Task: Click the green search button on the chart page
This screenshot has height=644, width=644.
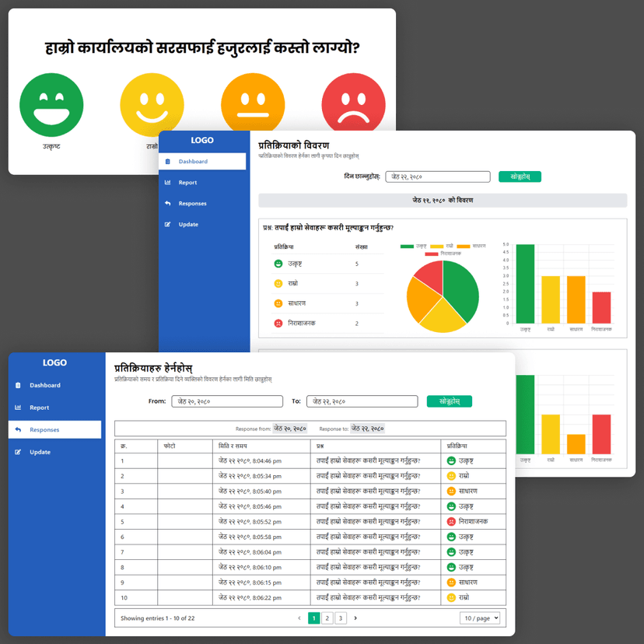Action: [520, 177]
